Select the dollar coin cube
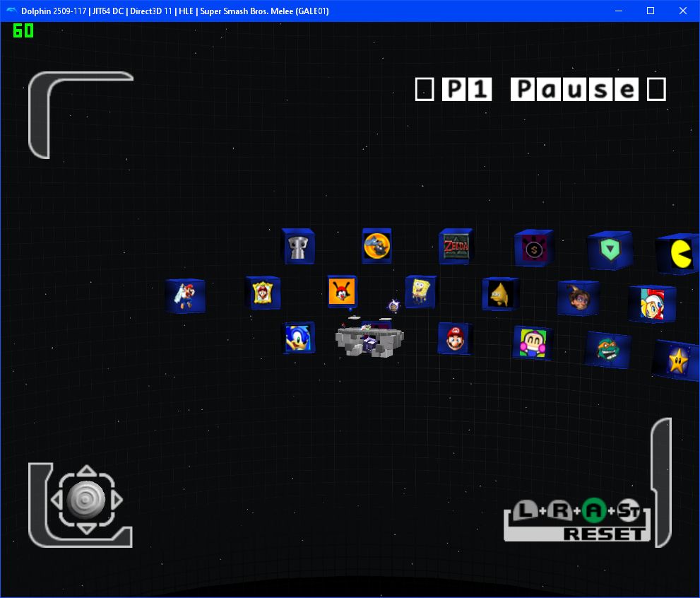 [x=534, y=248]
